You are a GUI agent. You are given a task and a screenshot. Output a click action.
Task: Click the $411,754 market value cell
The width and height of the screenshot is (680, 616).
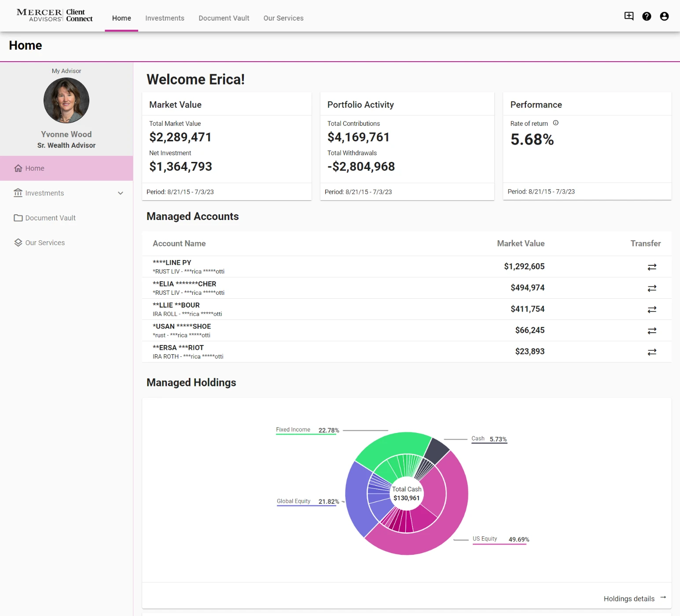tap(527, 309)
